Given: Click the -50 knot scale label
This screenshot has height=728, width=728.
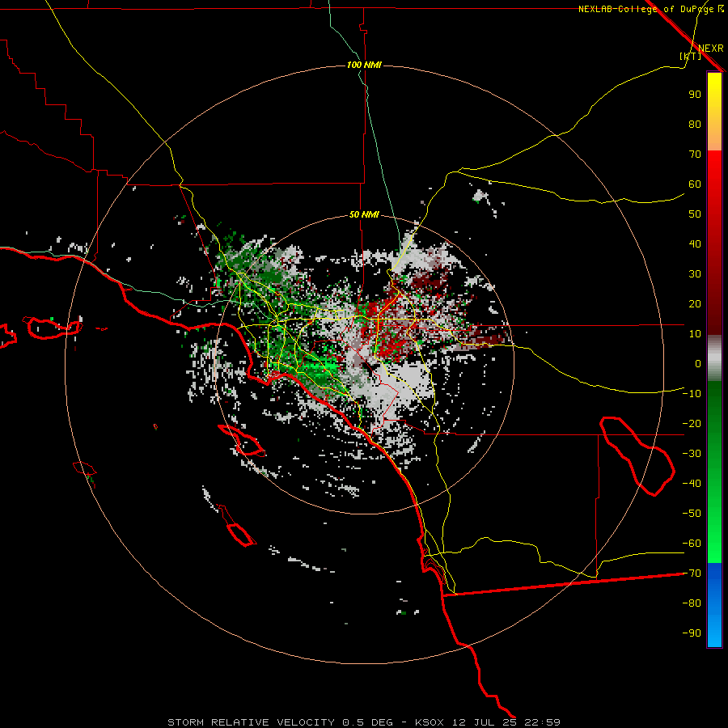Looking at the screenshot, I should pos(692,514).
